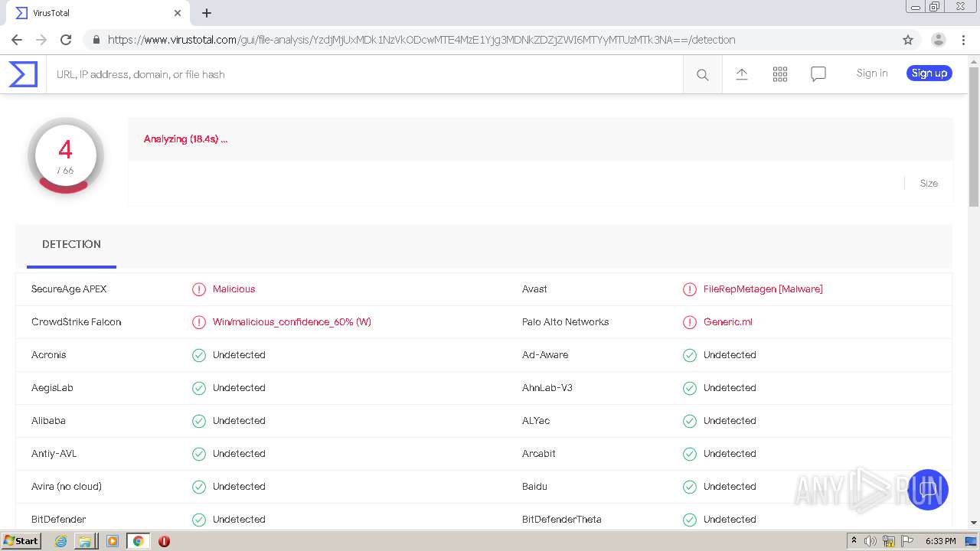Click Avira (no cloud) engine name

67,487
